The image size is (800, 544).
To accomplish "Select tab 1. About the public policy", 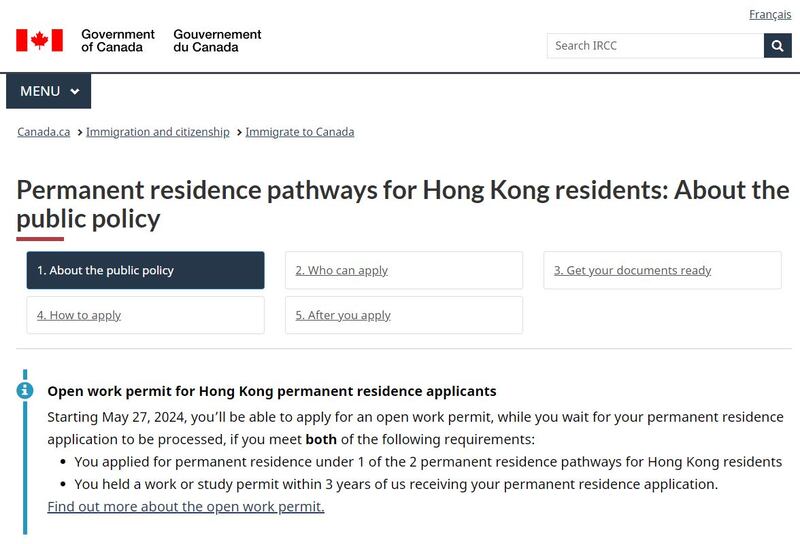I will coord(145,270).
